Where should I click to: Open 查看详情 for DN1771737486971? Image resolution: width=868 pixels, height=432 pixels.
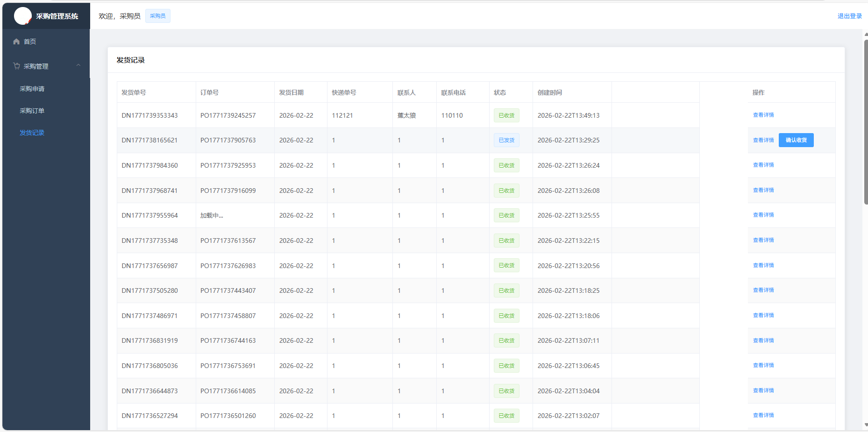pyautogui.click(x=763, y=315)
